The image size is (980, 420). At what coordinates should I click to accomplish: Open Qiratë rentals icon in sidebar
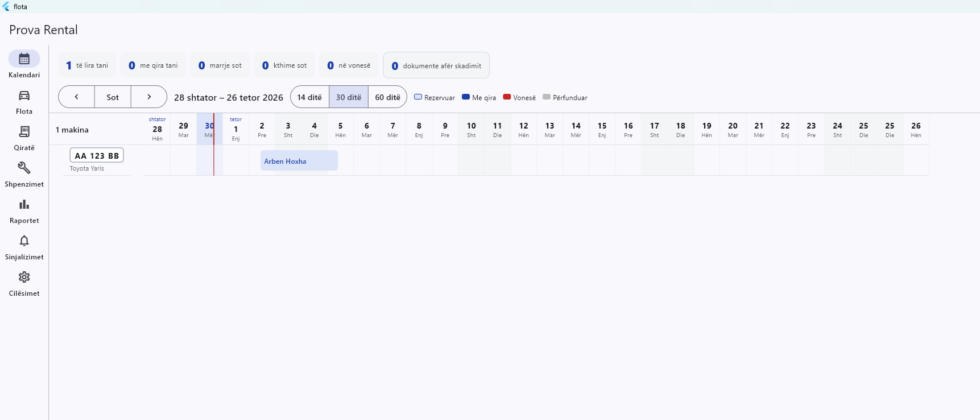(24, 132)
